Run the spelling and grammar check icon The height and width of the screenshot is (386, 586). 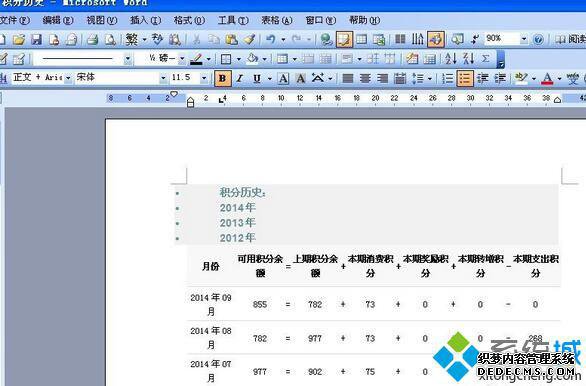tap(157, 39)
